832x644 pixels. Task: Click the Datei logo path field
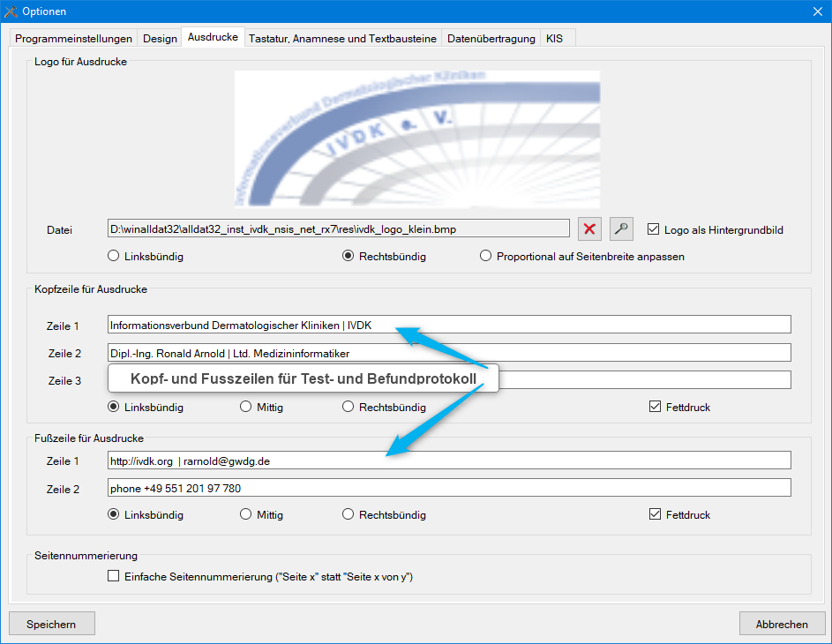tap(338, 229)
